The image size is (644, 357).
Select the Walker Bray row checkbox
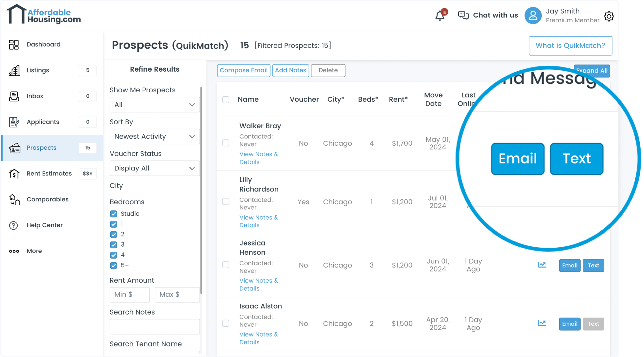[226, 143]
